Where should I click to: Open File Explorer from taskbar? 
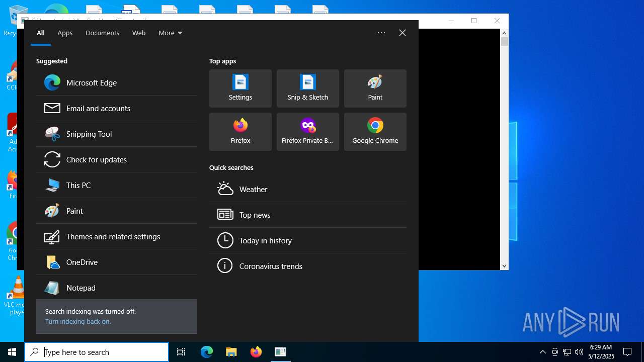[231, 352]
